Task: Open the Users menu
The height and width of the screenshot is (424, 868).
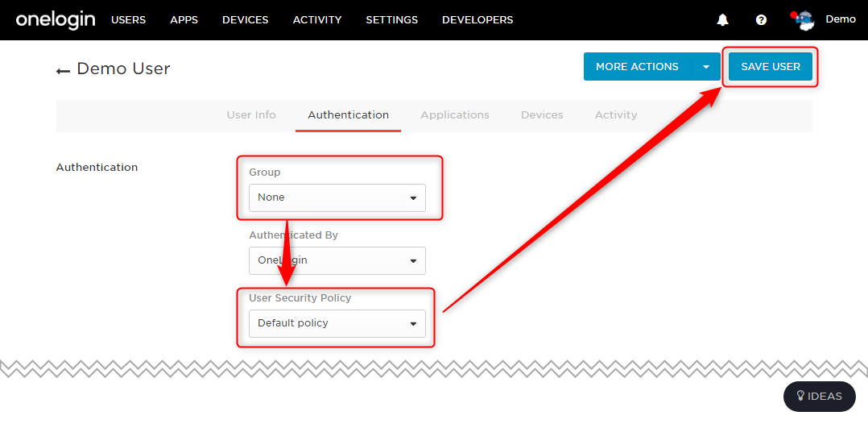Action: point(129,20)
